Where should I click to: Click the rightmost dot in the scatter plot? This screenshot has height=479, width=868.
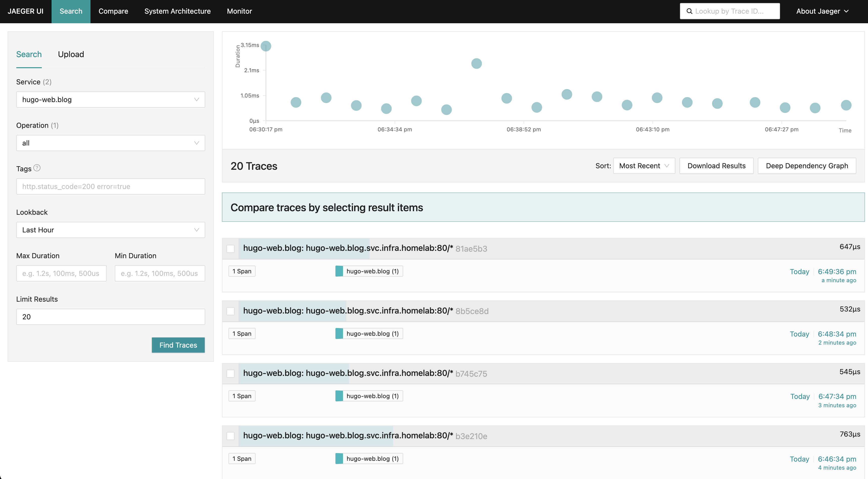pos(846,105)
